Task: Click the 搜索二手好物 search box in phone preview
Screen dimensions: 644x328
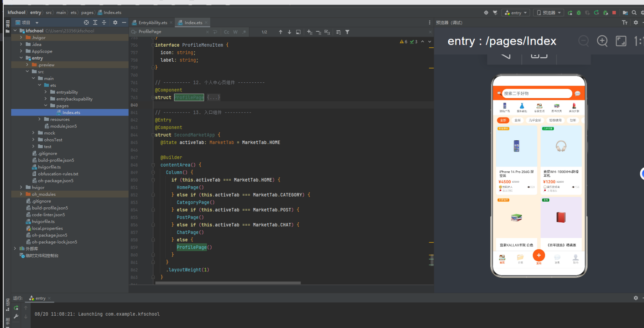Action: (537, 94)
